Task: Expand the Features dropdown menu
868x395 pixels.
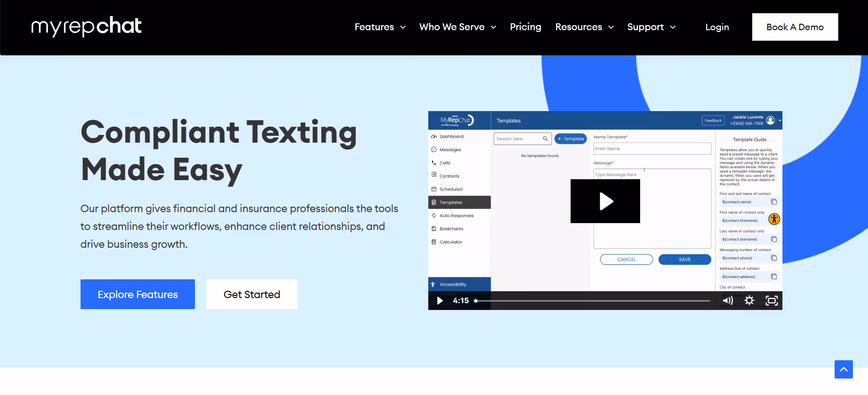Action: point(380,27)
